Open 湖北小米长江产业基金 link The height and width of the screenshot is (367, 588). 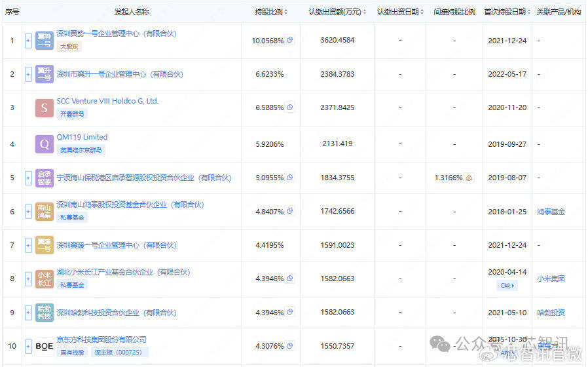123,272
